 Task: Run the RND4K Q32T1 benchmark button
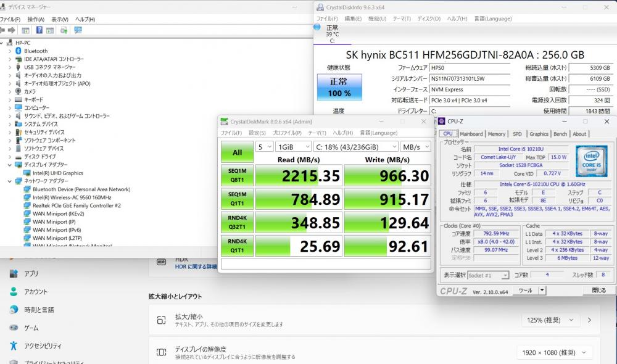238,222
